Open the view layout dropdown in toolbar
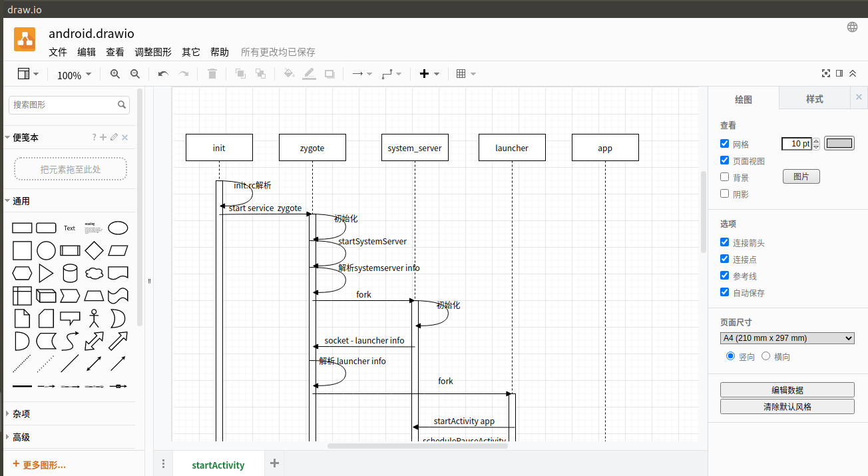 pyautogui.click(x=28, y=74)
